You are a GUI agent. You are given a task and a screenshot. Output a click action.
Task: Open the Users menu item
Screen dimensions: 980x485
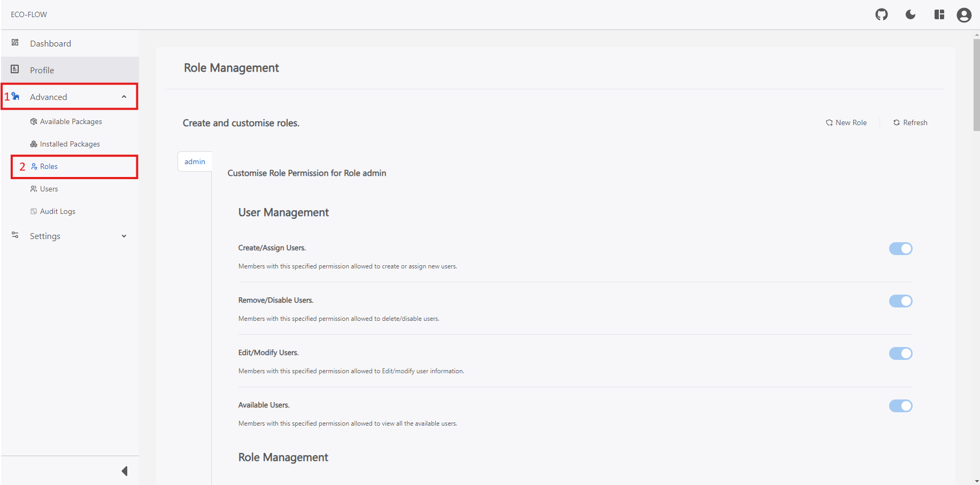(x=70, y=189)
